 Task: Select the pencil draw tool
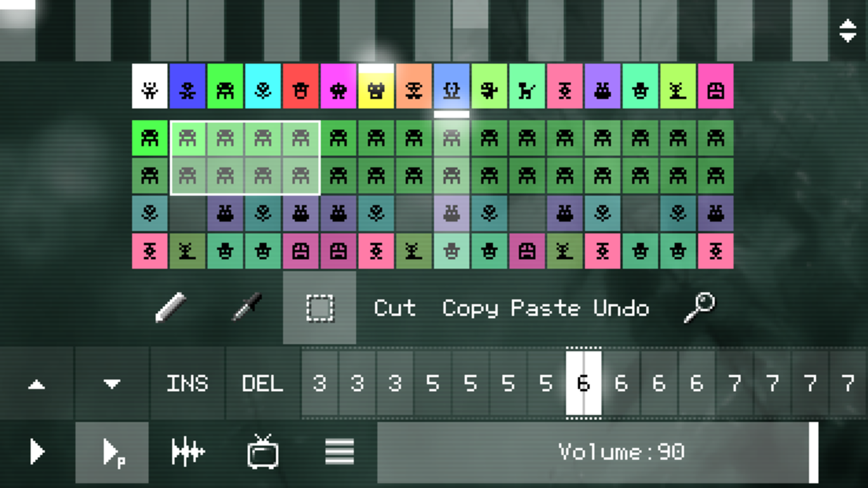tap(171, 308)
